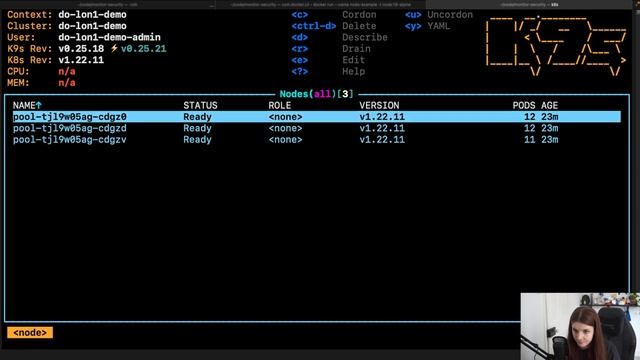This screenshot has width=640, height=360.
Task: Click the K9s Rev v0.25.18 value
Action: tap(81, 49)
